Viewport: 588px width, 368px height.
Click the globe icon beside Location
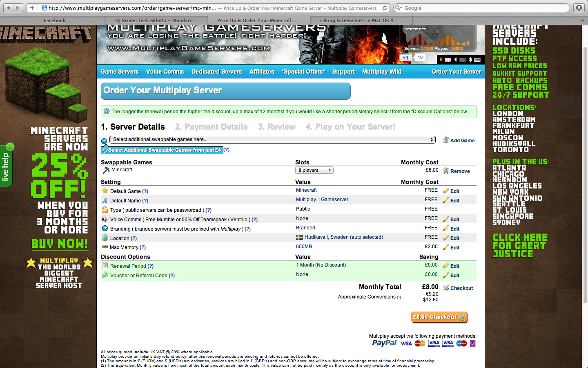point(105,238)
